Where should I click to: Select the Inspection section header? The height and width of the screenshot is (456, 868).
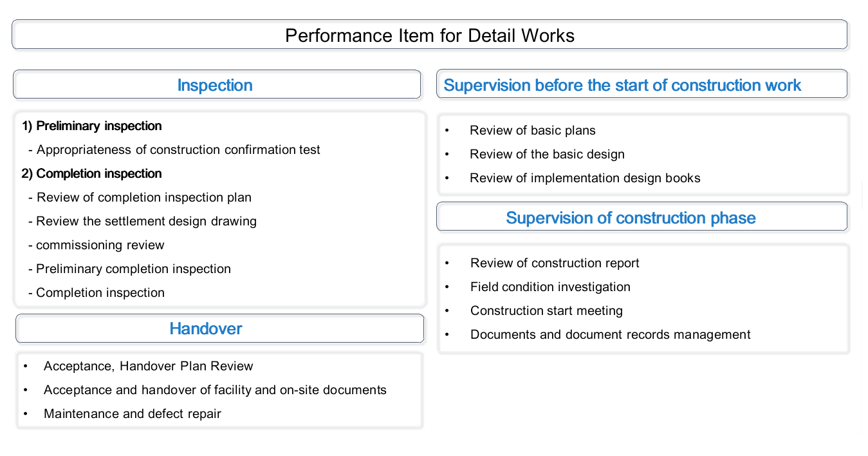pos(215,85)
